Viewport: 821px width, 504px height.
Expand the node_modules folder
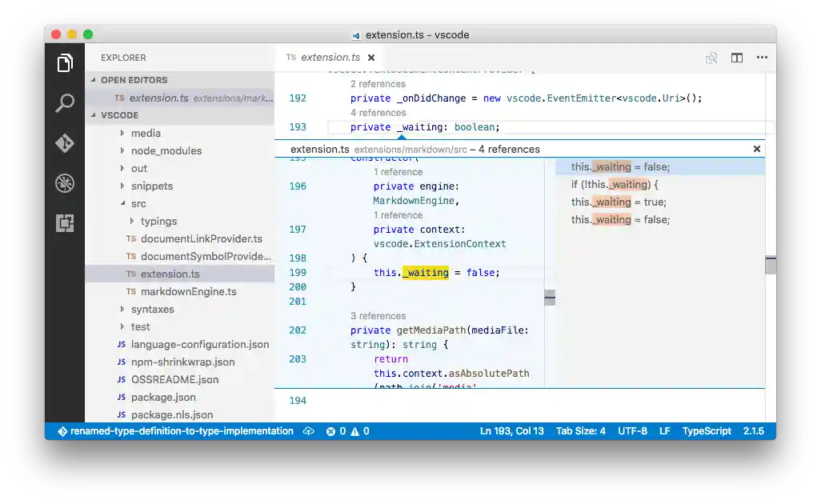[x=165, y=150]
